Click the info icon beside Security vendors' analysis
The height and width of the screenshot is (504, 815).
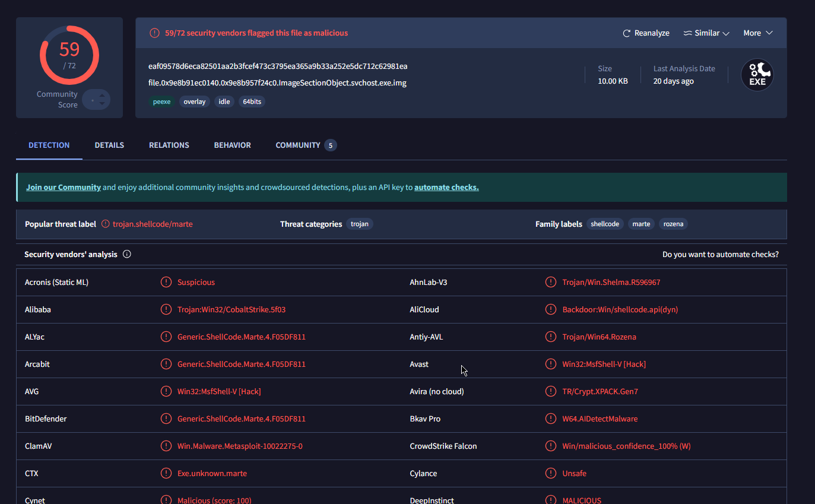127,254
